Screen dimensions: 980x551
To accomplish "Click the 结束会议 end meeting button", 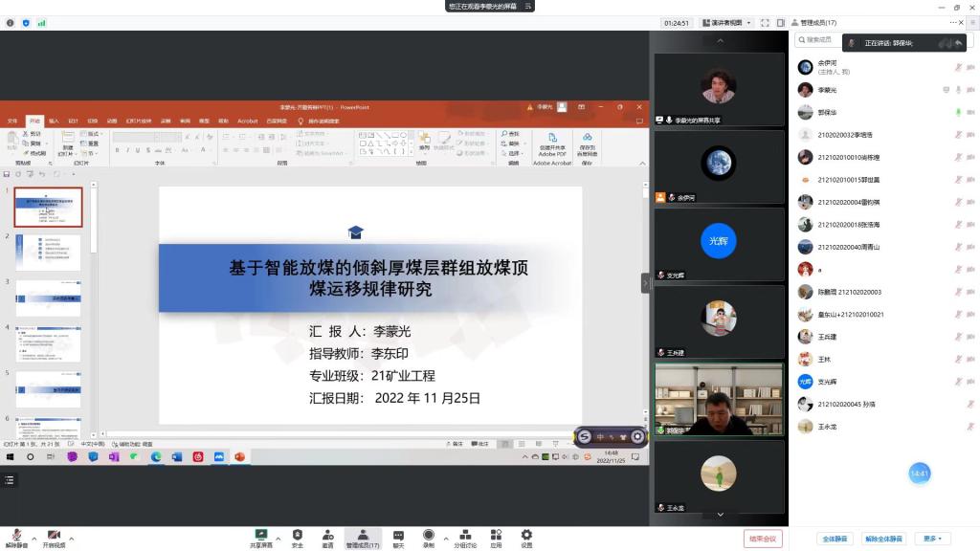I will (x=763, y=539).
